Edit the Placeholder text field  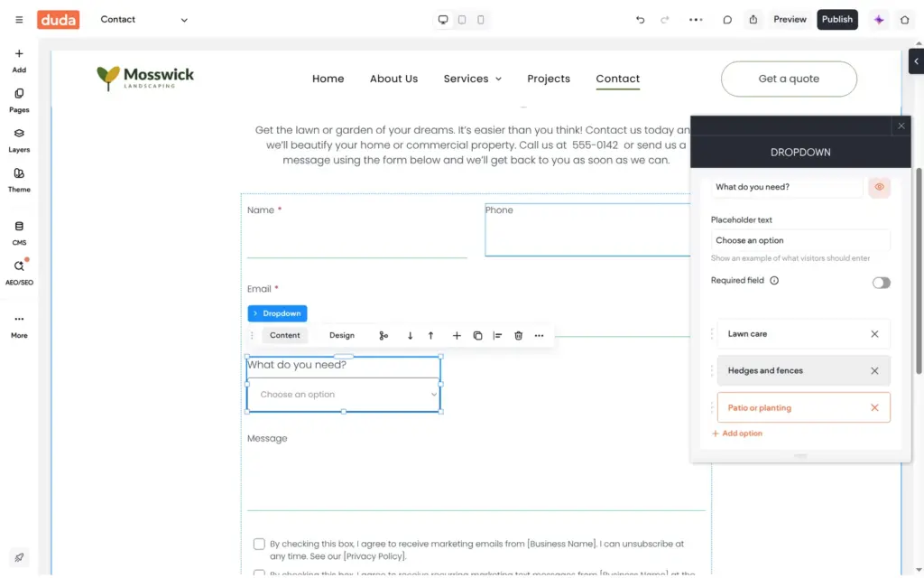click(x=800, y=240)
